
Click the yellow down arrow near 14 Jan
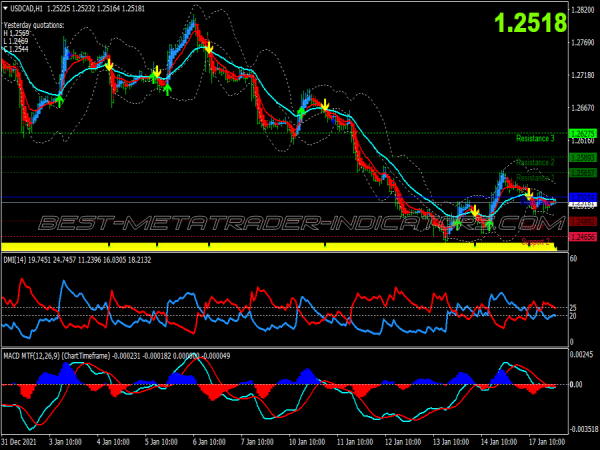click(530, 193)
